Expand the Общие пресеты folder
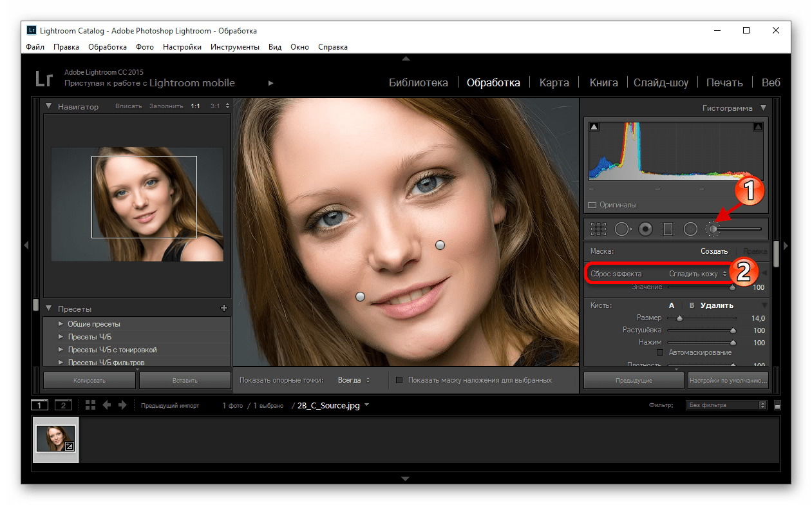The height and width of the screenshot is (505, 812). (61, 324)
